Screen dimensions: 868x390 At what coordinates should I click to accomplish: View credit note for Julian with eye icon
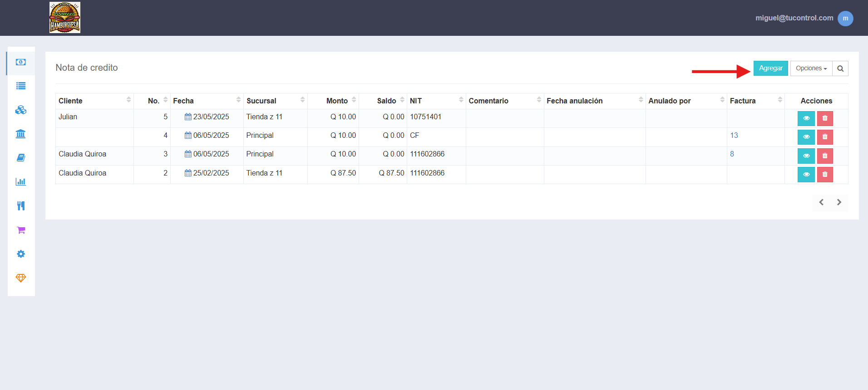click(806, 118)
